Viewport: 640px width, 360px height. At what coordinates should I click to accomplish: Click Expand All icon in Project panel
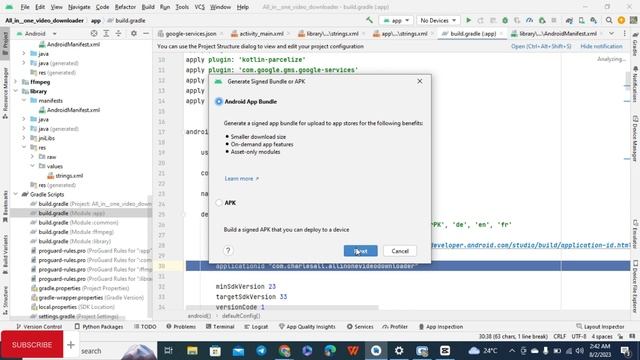click(x=106, y=33)
